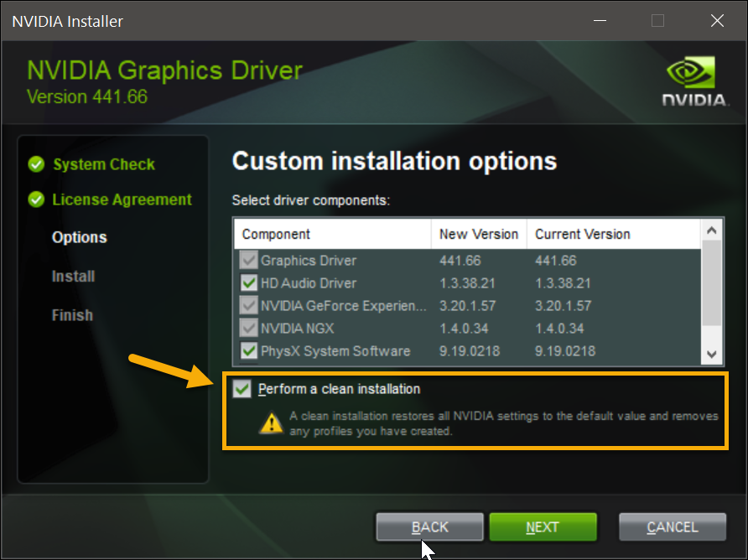Click the yellow warning triangle icon

[272, 423]
